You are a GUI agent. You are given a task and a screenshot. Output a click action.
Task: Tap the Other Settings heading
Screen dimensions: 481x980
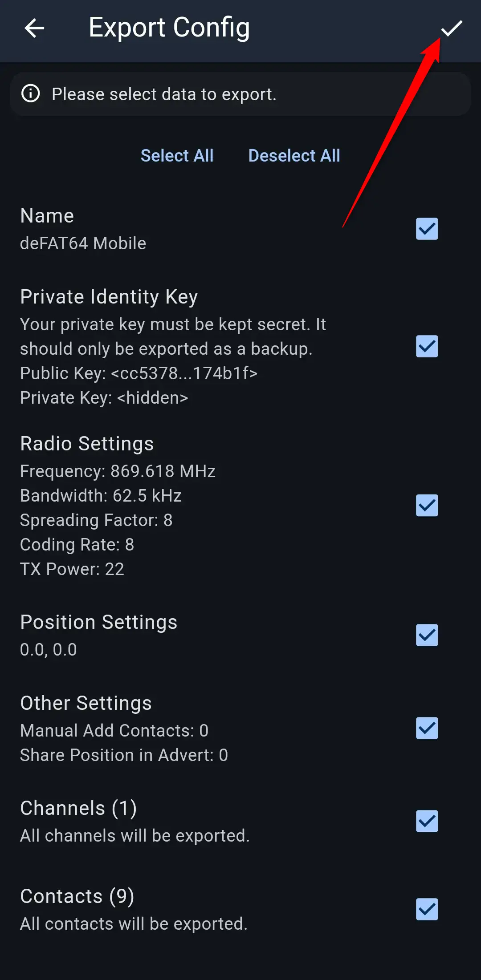click(86, 703)
